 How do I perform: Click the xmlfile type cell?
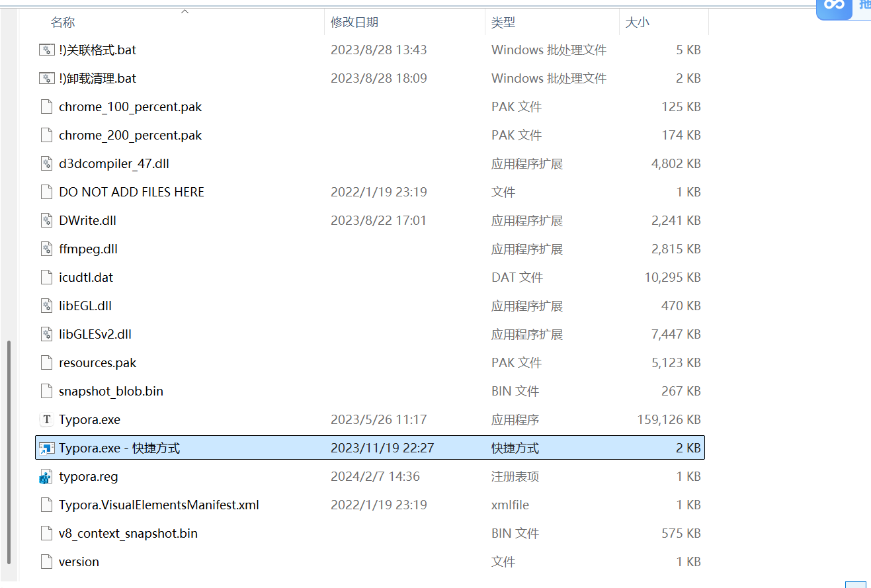(x=510, y=505)
